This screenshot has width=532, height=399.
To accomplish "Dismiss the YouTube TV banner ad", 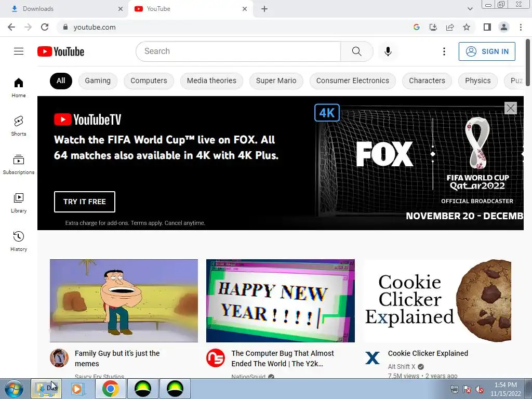I will (x=510, y=108).
